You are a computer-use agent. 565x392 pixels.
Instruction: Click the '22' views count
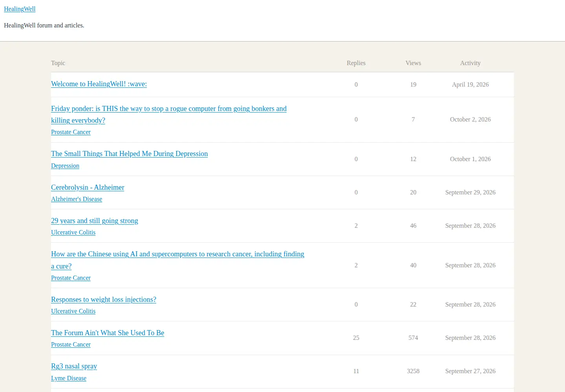413,305
